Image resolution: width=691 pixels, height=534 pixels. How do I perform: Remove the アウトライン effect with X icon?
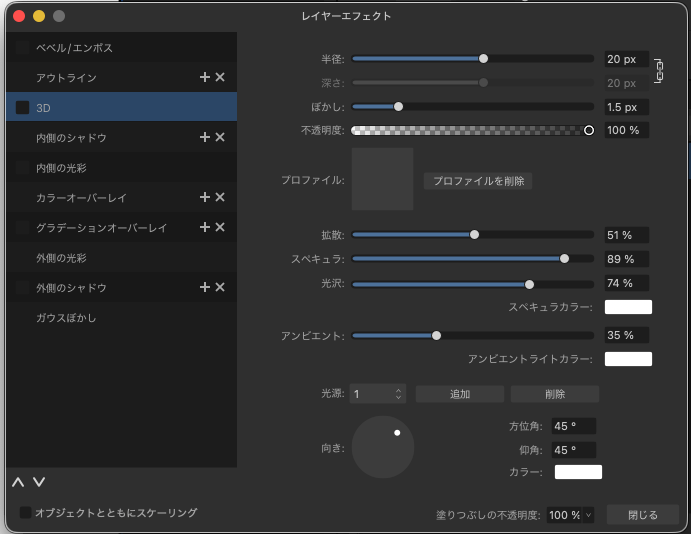tap(220, 77)
